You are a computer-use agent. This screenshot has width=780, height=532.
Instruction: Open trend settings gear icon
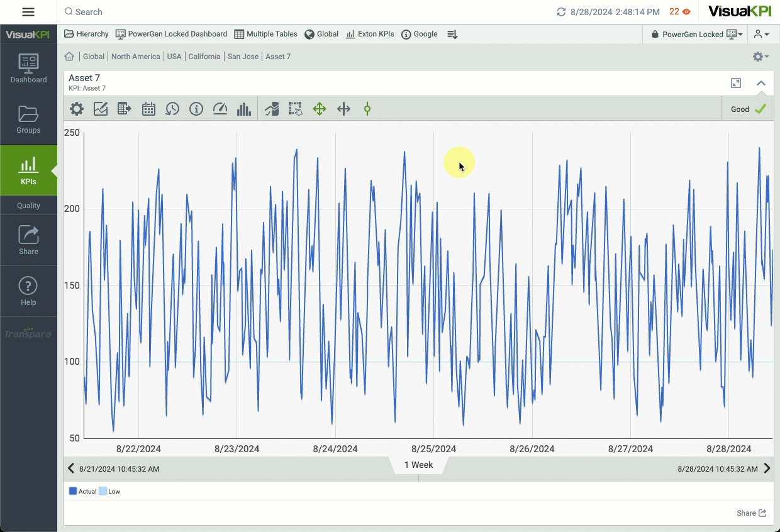tap(77, 109)
